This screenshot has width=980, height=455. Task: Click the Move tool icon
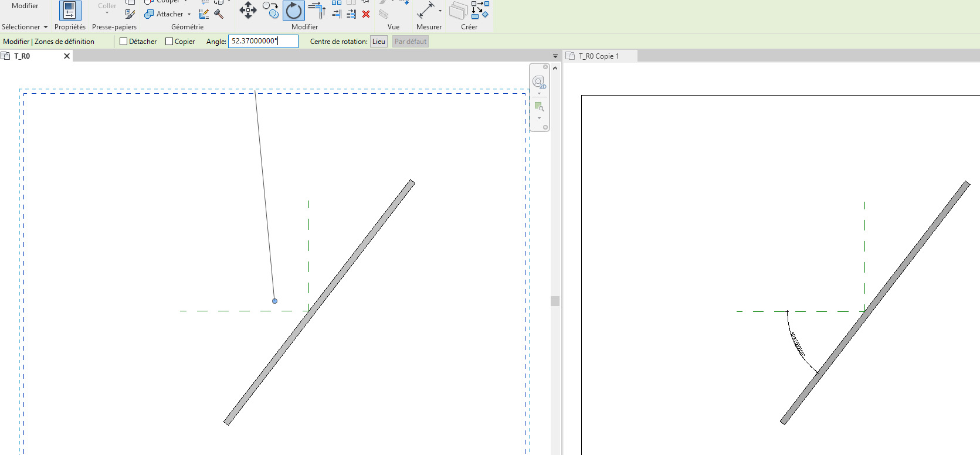pos(248,10)
